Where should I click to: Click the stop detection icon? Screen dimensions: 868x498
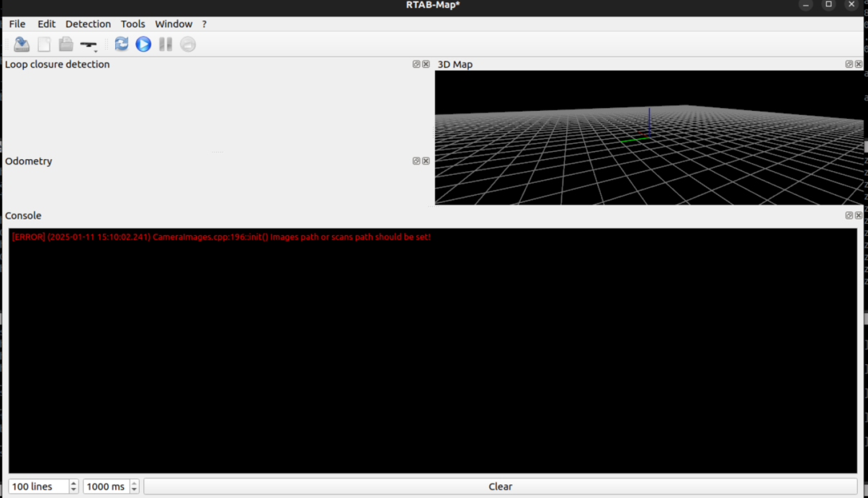[x=187, y=45]
